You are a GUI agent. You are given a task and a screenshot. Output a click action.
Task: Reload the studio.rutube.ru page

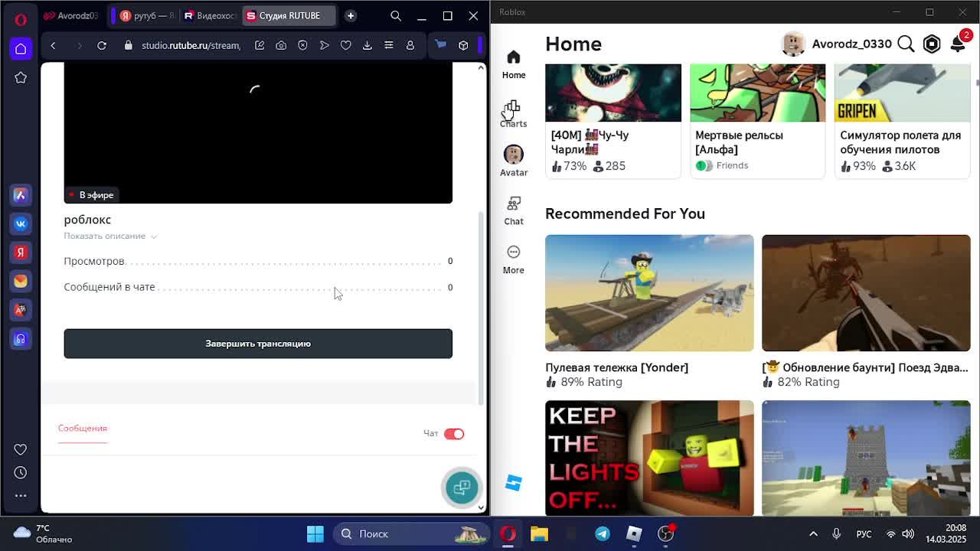(x=101, y=45)
